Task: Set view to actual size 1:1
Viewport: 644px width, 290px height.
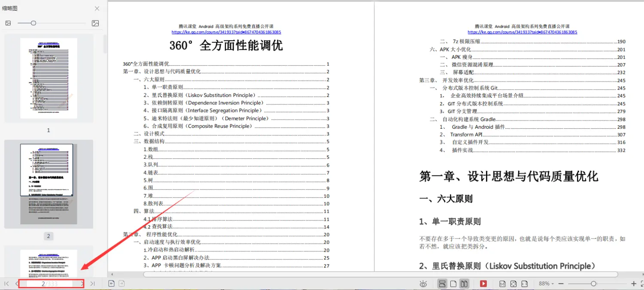Action: coord(502,284)
